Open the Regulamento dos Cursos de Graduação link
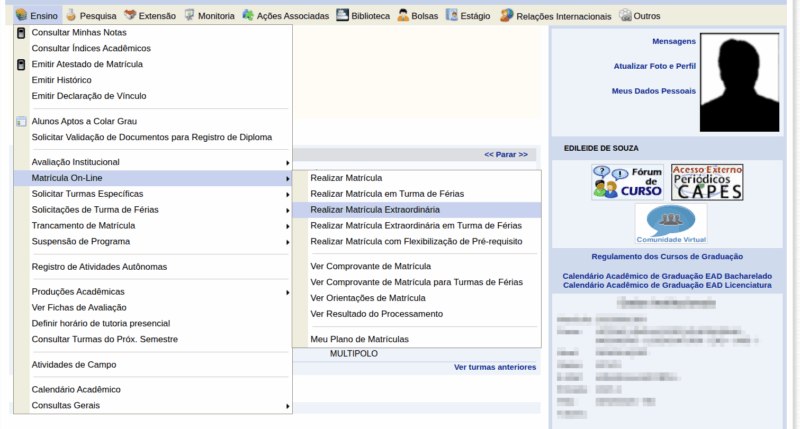 tap(667, 257)
